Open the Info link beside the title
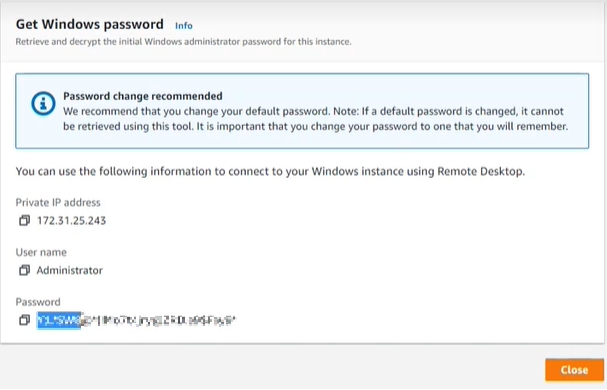The width and height of the screenshot is (607, 390). pyautogui.click(x=183, y=26)
